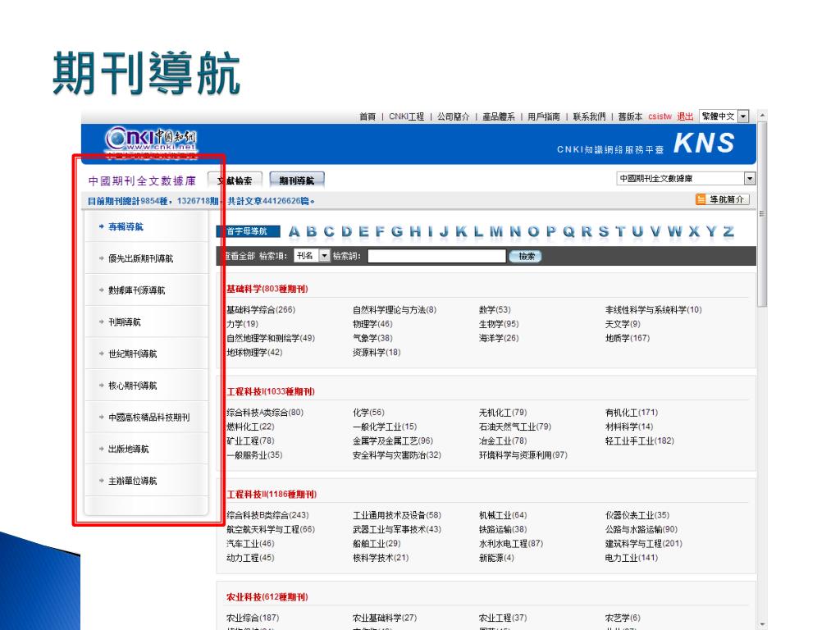This screenshot has width=840, height=630.
Task: Open the 物理学(46) subcategory
Action: 372,324
